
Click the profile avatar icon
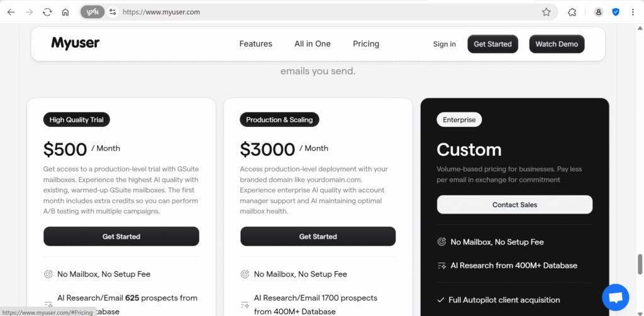[599, 13]
